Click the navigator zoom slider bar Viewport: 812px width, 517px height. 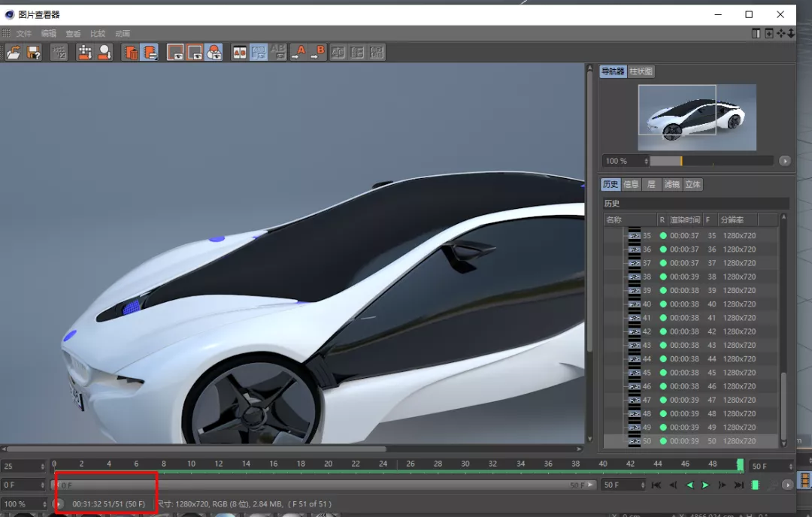(710, 161)
